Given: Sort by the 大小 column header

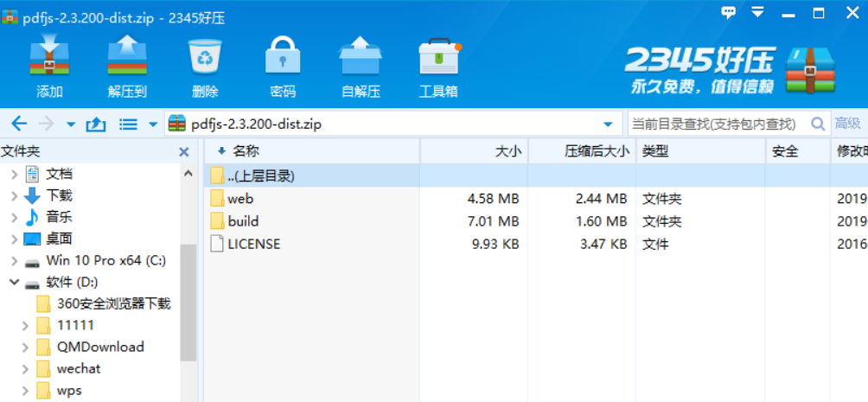Looking at the screenshot, I should tap(474, 150).
